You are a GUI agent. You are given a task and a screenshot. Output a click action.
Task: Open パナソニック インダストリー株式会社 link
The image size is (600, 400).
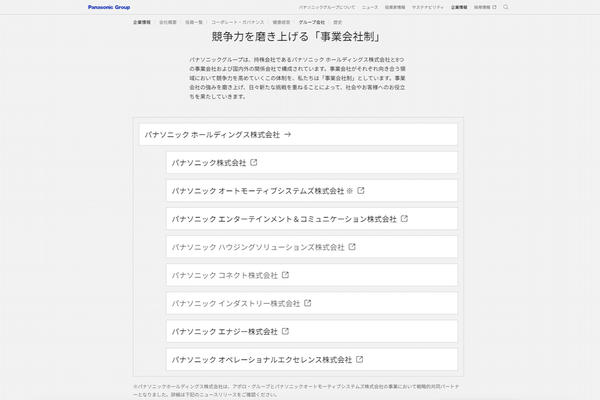point(312,303)
